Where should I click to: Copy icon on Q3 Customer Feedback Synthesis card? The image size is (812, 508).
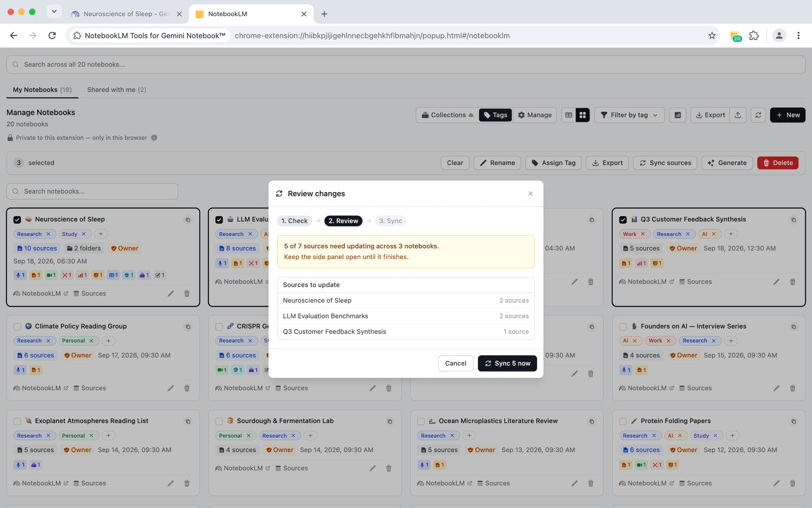coord(794,220)
